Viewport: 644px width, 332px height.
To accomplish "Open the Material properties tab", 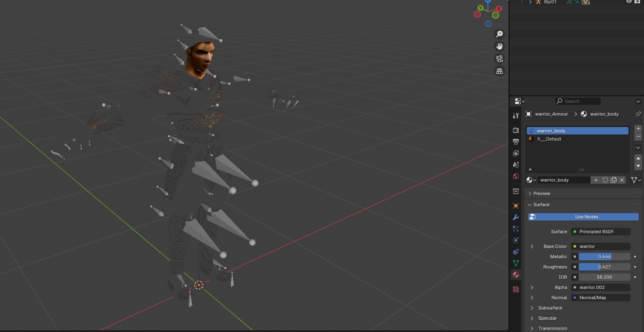I will click(x=516, y=275).
